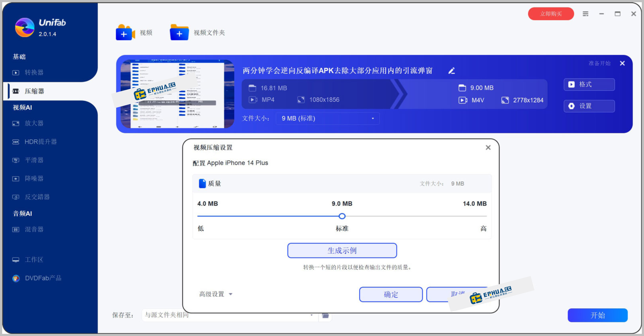Open the 设置 (Settings) panel for the video

point(589,106)
